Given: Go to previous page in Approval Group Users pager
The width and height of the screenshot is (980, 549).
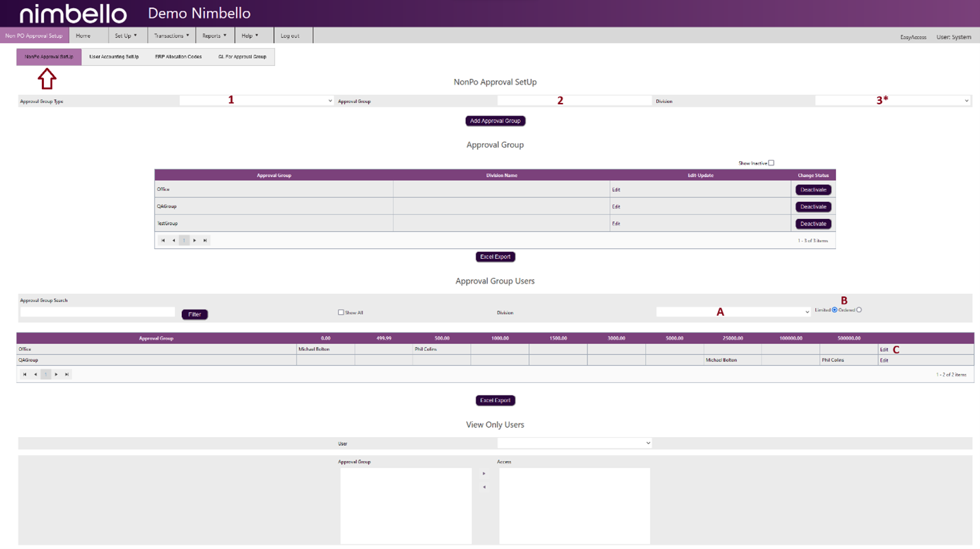Looking at the screenshot, I should [36, 374].
